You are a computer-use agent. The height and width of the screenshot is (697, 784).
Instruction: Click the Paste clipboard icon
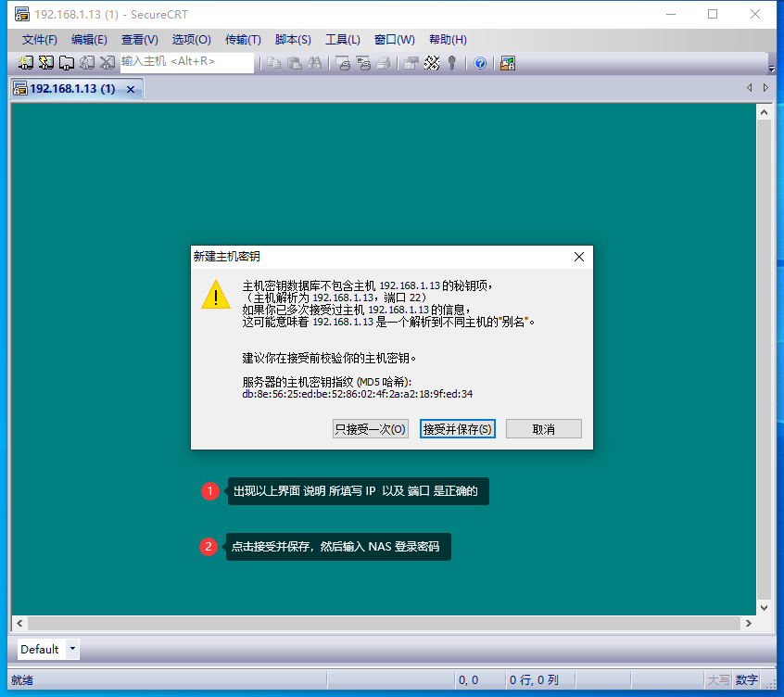[x=294, y=62]
